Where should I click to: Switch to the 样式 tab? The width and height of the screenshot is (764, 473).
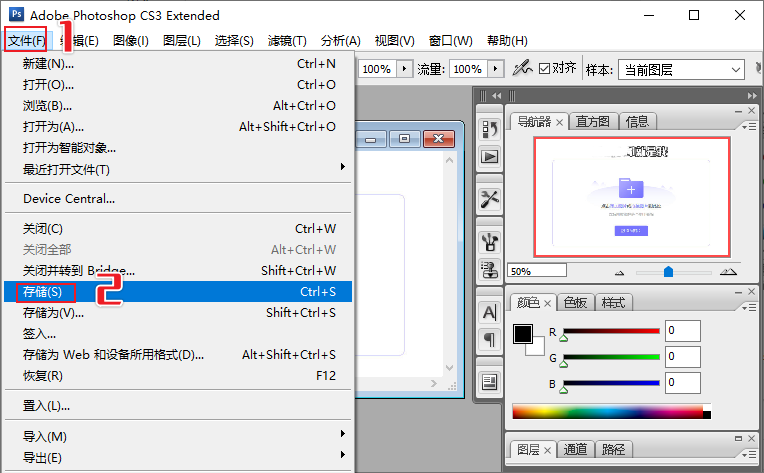(x=613, y=303)
